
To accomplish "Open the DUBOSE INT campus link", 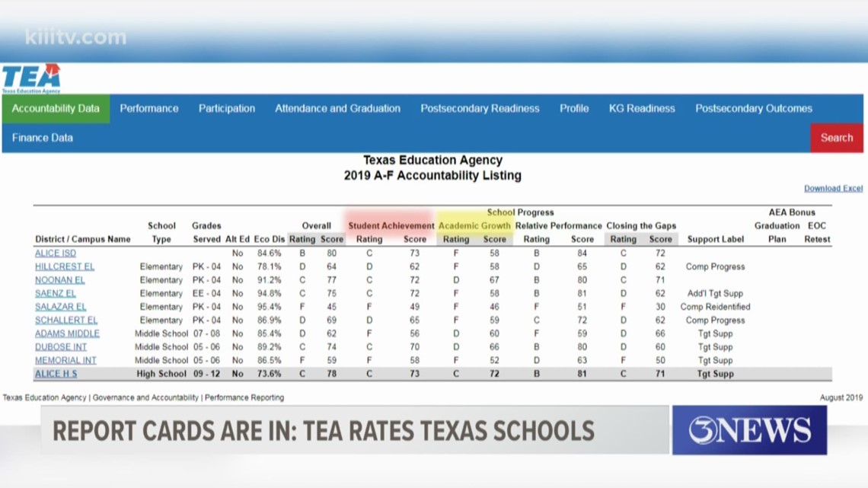I will point(62,346).
